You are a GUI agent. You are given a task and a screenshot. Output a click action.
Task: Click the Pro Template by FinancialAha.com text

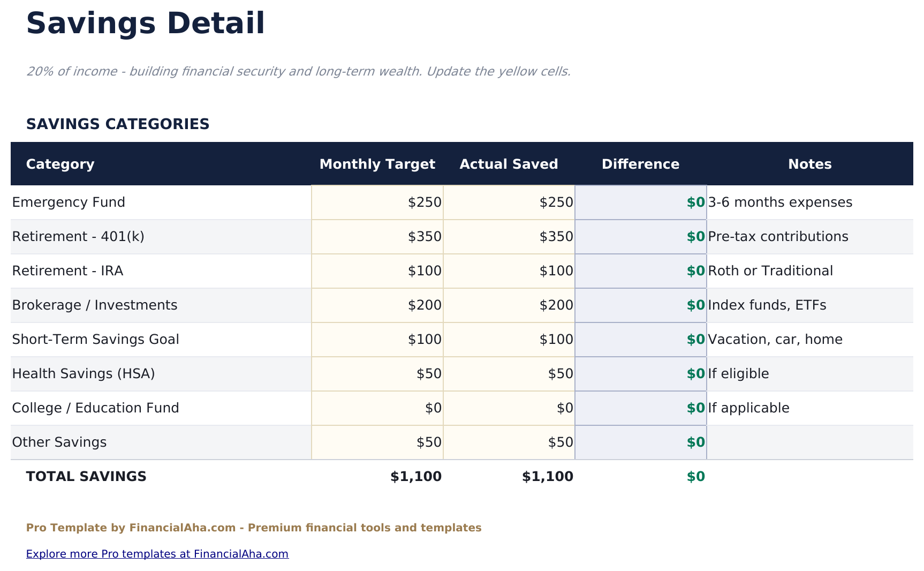pyautogui.click(x=253, y=528)
